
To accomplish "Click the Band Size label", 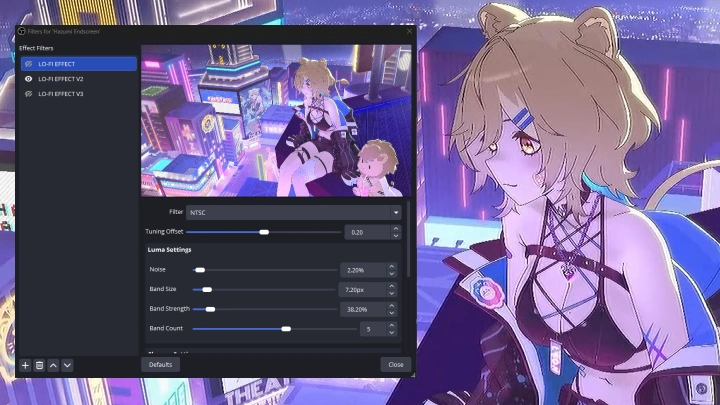I will coord(163,289).
